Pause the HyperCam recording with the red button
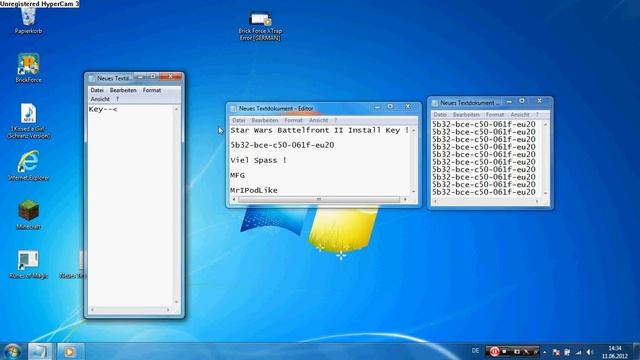 point(494,351)
